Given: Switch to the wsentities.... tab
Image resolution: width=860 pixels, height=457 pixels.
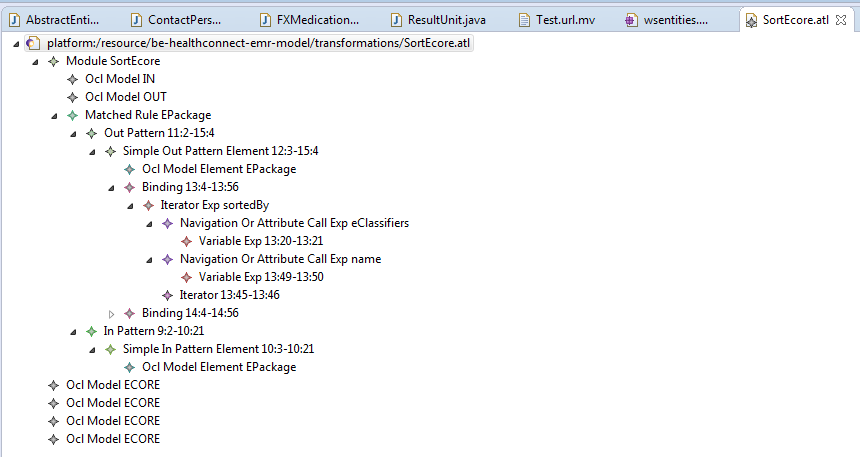Looking at the screenshot, I should pyautogui.click(x=667, y=20).
